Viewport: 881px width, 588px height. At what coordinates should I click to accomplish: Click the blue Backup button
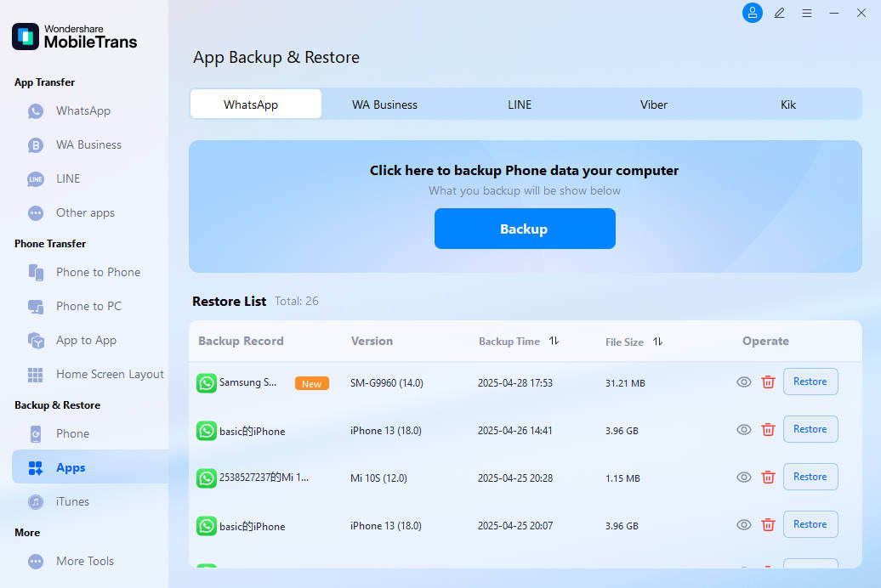[524, 229]
